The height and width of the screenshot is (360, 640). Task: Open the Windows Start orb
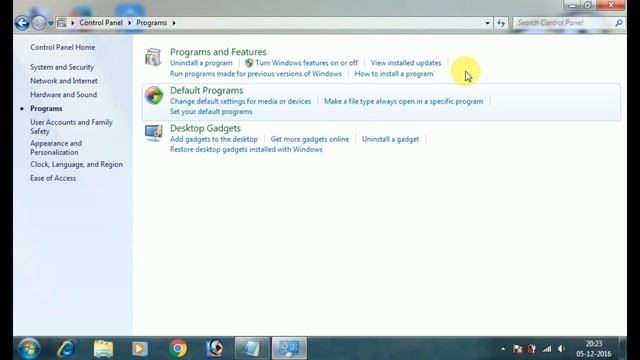tap(29, 348)
